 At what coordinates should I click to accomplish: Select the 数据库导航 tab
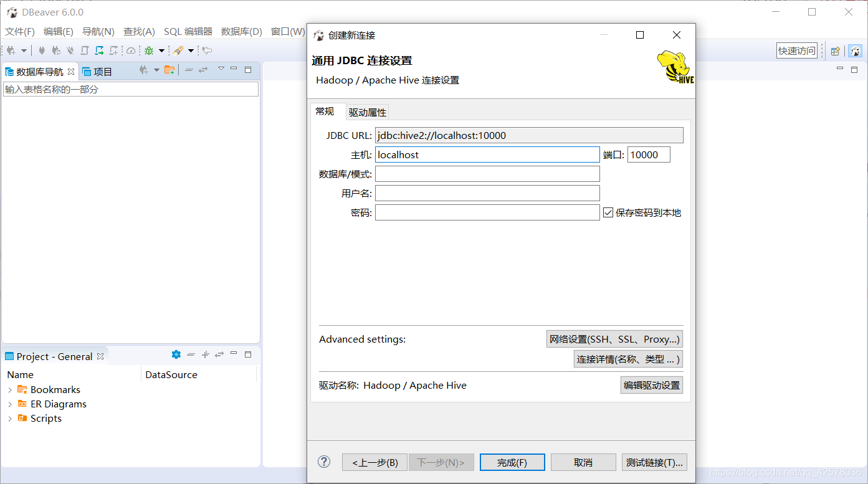[39, 72]
